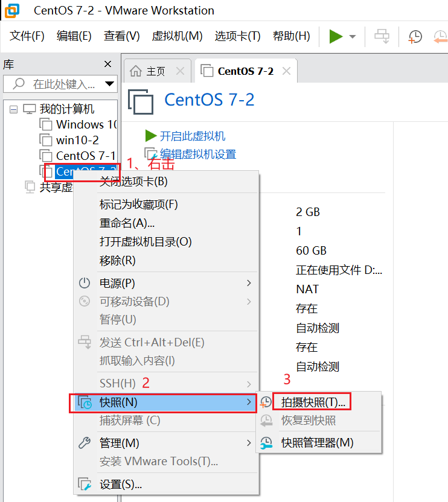Open the 帮助(H) menu
The height and width of the screenshot is (502, 448).
click(291, 36)
